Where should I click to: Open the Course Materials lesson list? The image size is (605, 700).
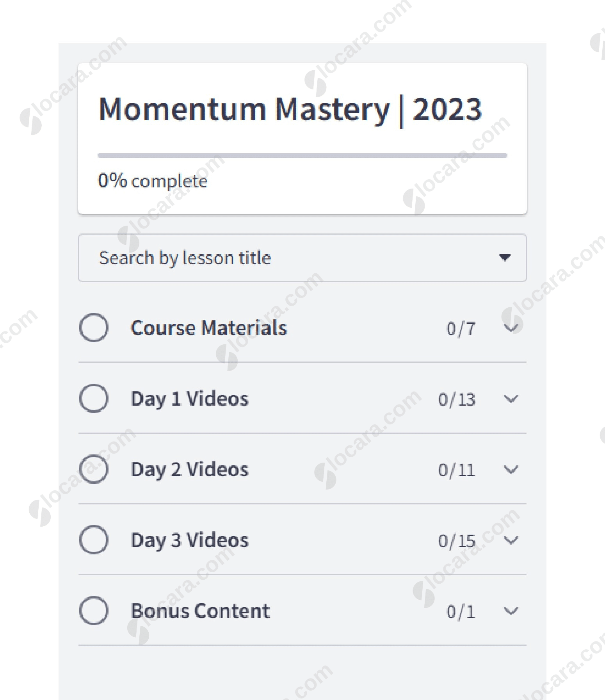coord(209,328)
